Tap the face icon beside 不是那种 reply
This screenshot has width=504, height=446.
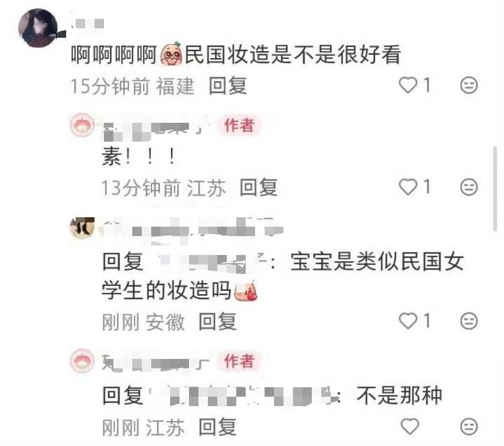(469, 427)
